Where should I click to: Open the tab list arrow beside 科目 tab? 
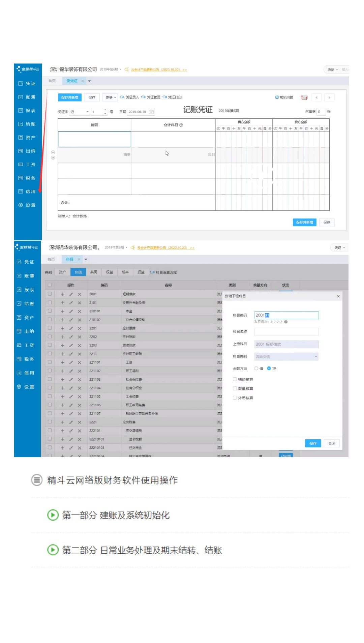(86, 259)
